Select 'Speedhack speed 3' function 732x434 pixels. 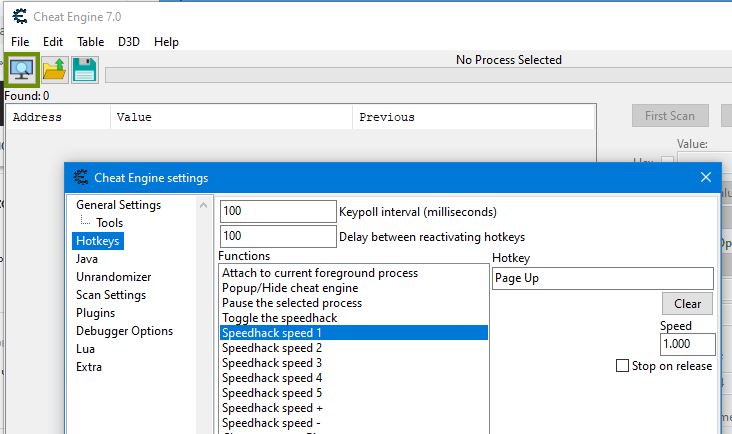tap(353, 363)
